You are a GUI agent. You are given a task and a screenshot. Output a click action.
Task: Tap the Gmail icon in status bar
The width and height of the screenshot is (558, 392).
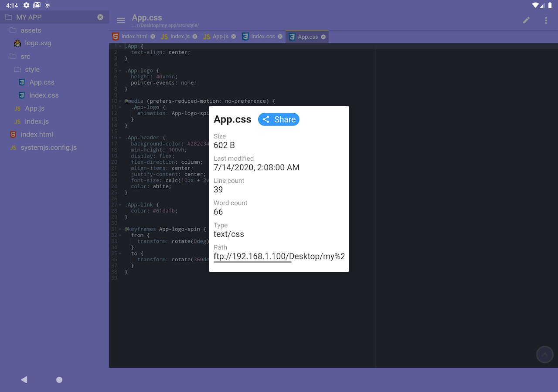pos(37,5)
